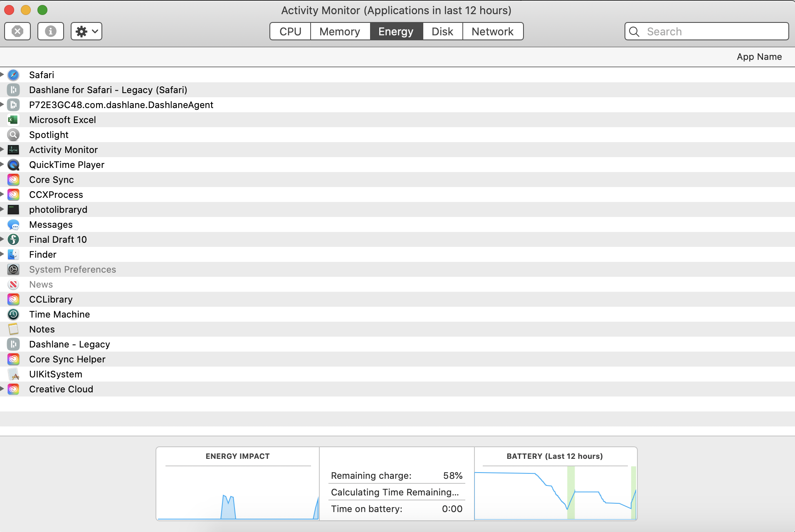Screen dimensions: 795x532
Task: Click the Core Sync icon
Action: pyautogui.click(x=13, y=180)
